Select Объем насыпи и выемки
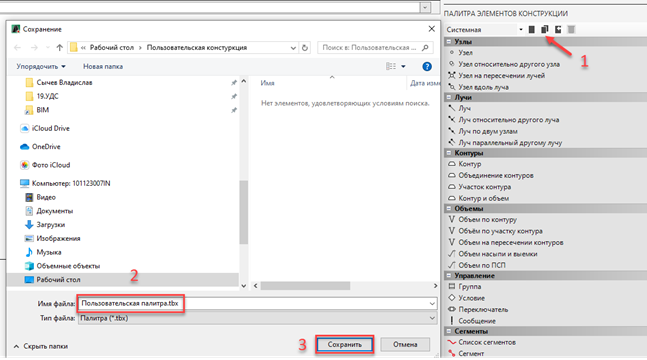The image size is (647, 360). click(x=498, y=254)
